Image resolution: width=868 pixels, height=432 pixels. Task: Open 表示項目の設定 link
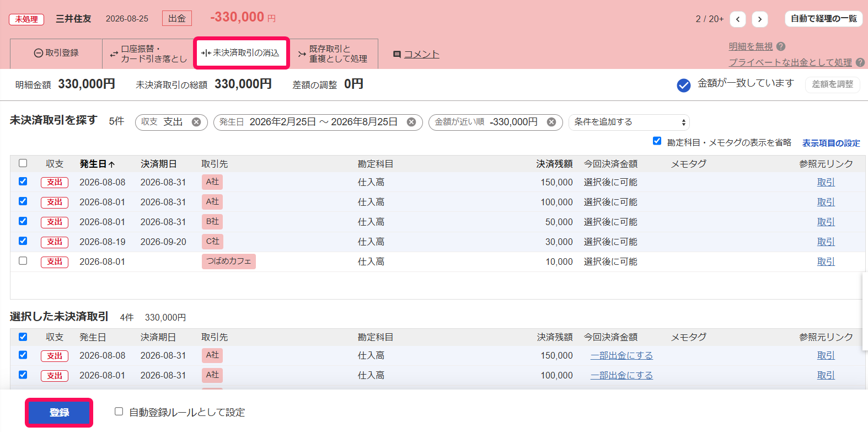coord(831,143)
